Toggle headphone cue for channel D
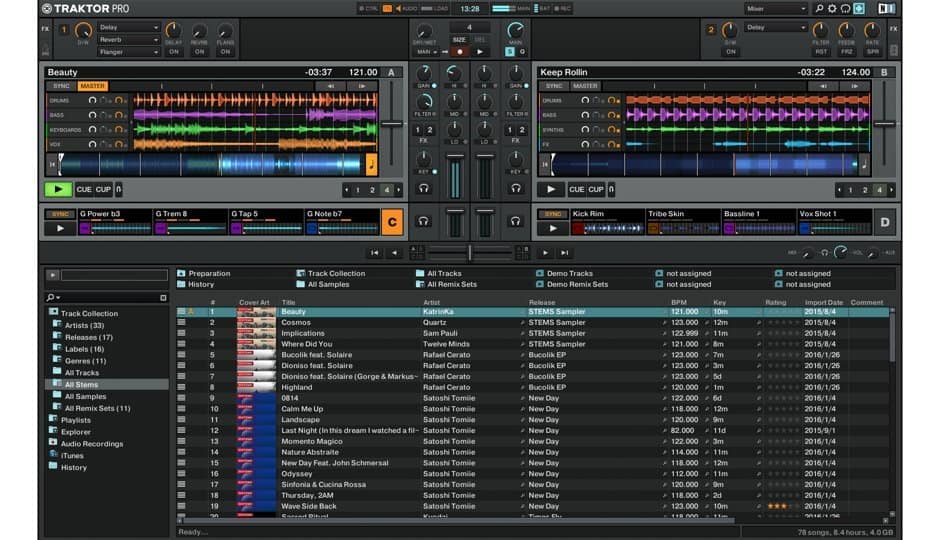Screen dimensions: 940x540 pos(516,221)
